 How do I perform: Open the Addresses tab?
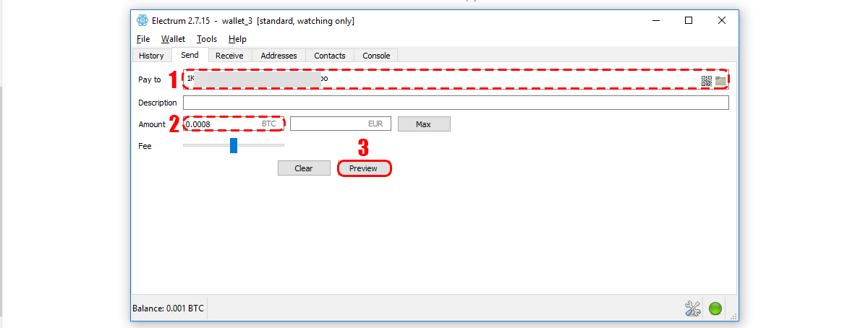tap(278, 56)
